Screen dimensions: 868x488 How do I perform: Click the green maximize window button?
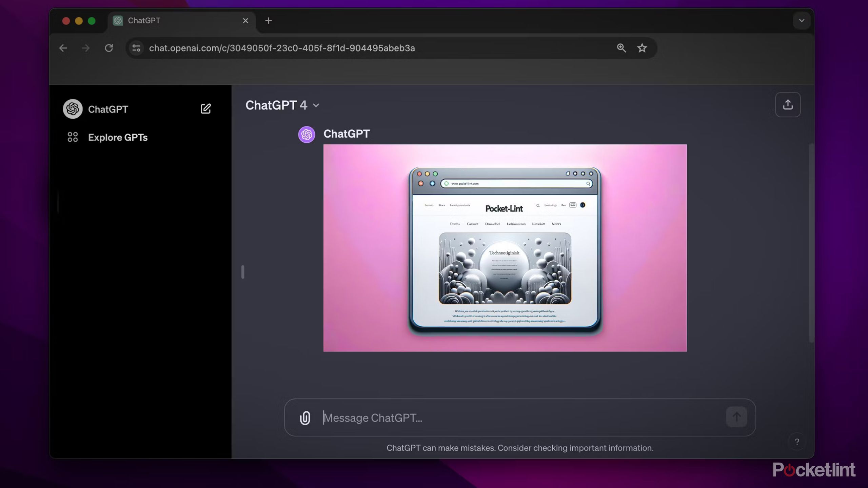click(x=92, y=21)
